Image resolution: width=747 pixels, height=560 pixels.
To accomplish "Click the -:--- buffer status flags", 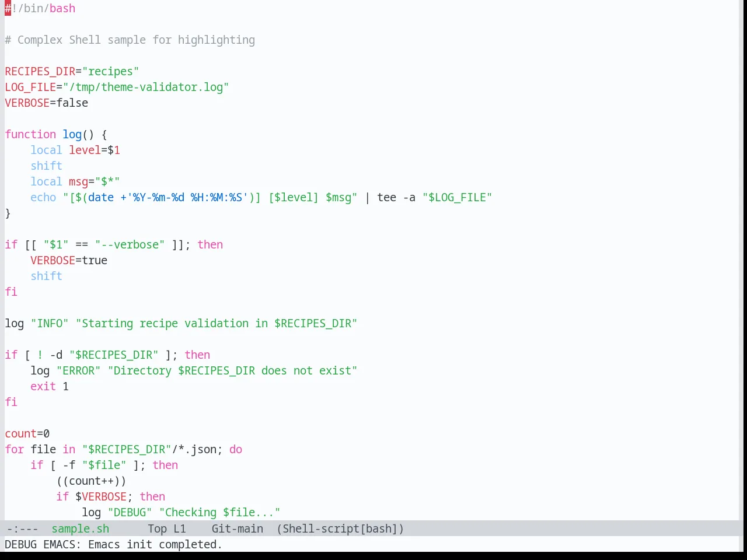I will [22, 528].
